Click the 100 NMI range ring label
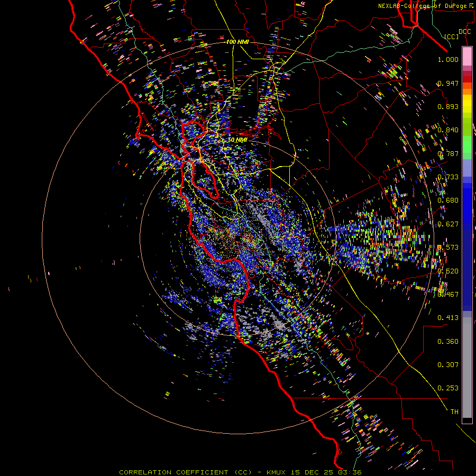Screen dimensions: 476x476 (237, 42)
